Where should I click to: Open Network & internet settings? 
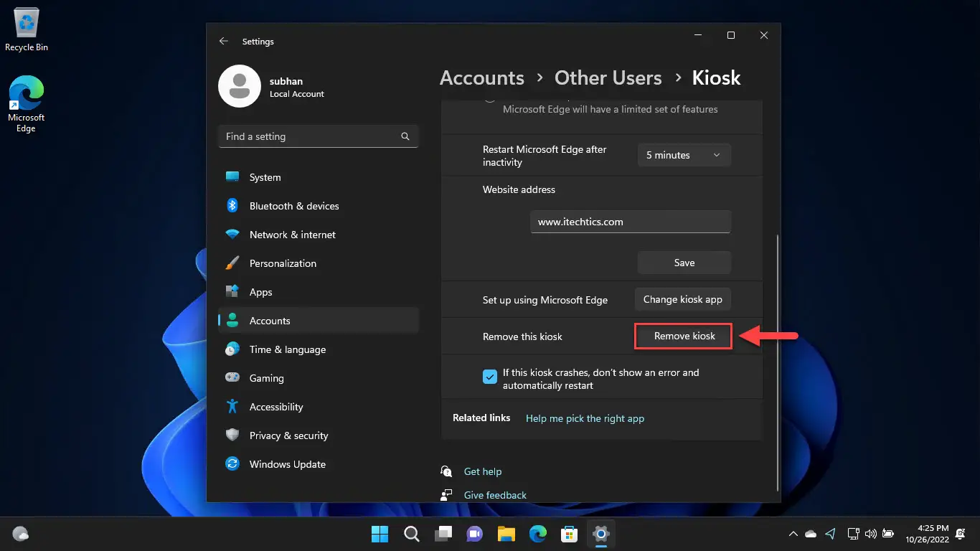(319, 235)
